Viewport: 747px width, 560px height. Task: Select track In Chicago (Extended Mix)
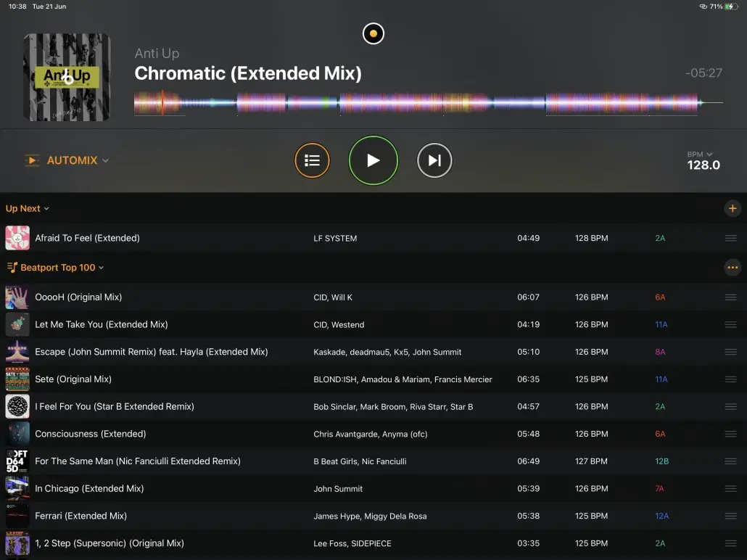click(89, 488)
